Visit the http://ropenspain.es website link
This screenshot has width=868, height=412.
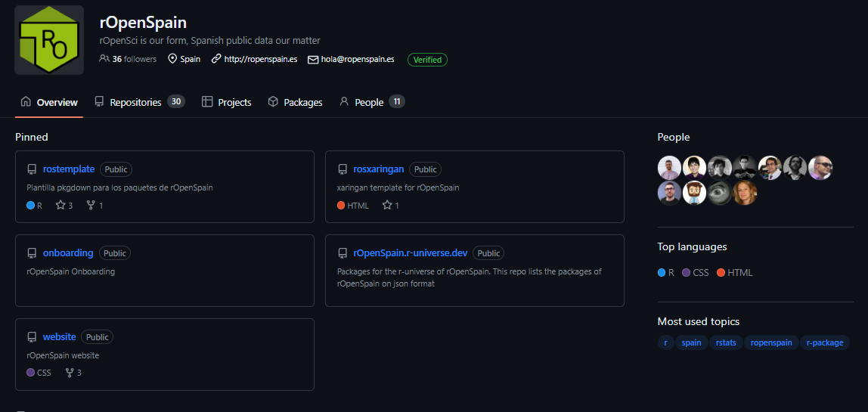tap(260, 59)
